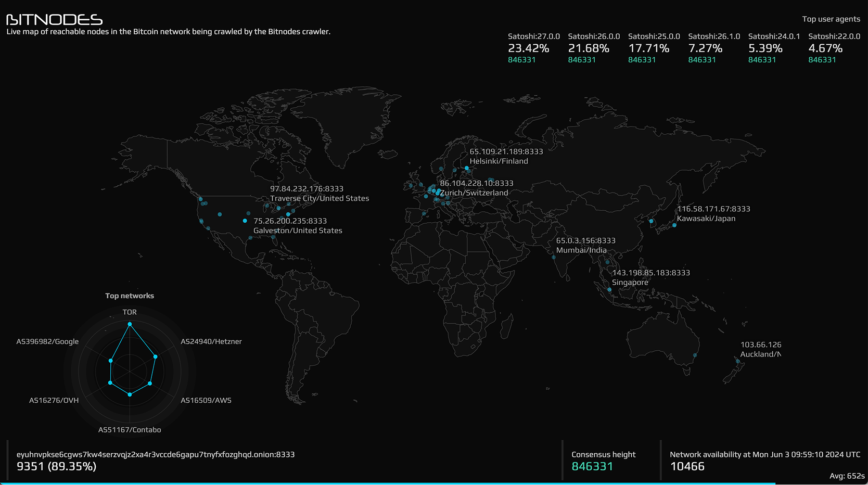Click the 17.71% share value

pyautogui.click(x=649, y=48)
